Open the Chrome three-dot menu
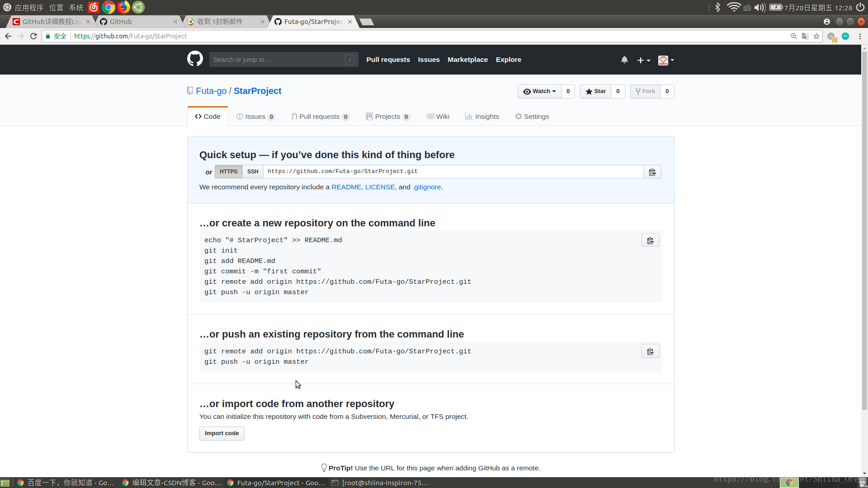The width and height of the screenshot is (868, 488). 860,36
